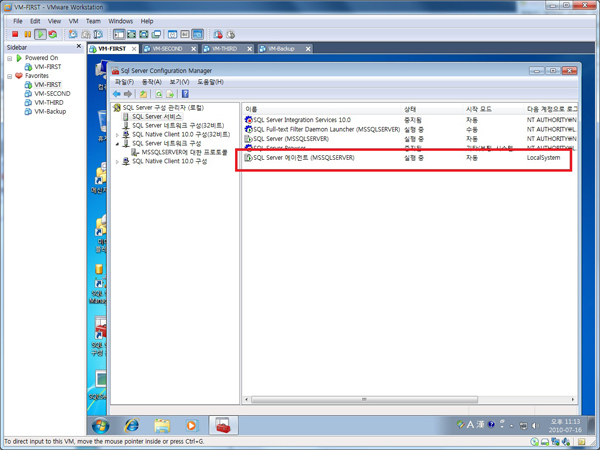Open the VMware View menu
The width and height of the screenshot is (600, 450).
tap(54, 21)
